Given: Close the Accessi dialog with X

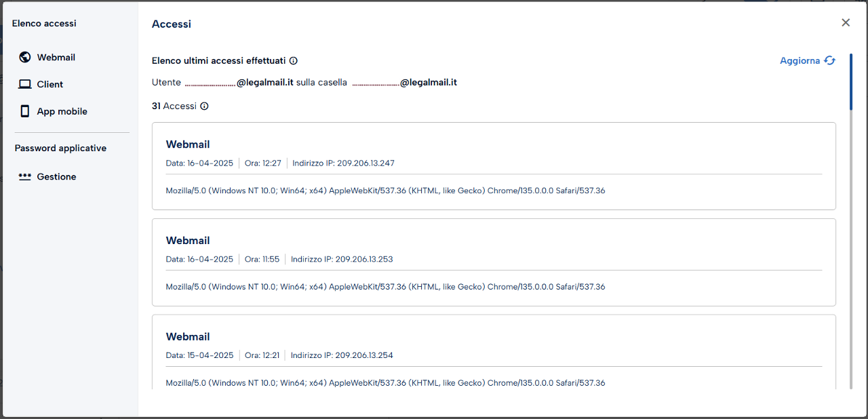Looking at the screenshot, I should tap(846, 22).
